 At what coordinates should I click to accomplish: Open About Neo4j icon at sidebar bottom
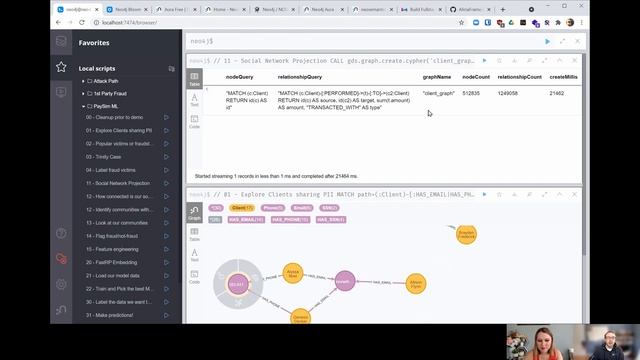pos(61,310)
